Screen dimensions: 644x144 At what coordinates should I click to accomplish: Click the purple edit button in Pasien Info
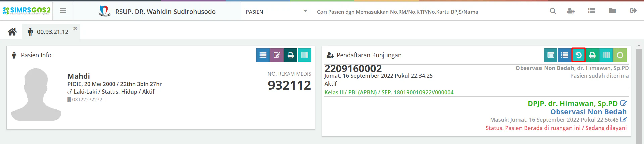277,55
